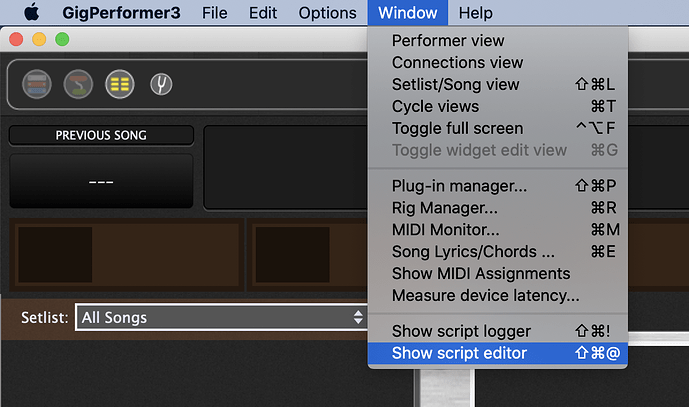Open MIDI Monitor from menu
The width and height of the screenshot is (689, 407).
[497, 230]
